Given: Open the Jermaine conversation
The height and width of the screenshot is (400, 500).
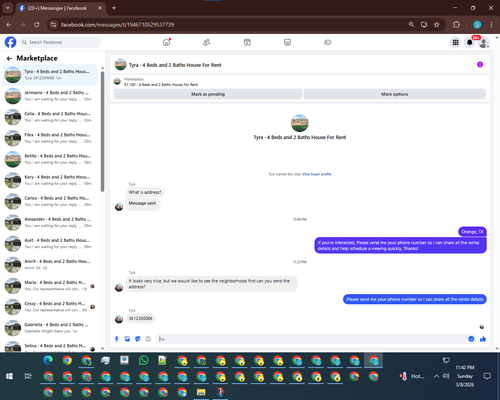Looking at the screenshot, I should 50,96.
